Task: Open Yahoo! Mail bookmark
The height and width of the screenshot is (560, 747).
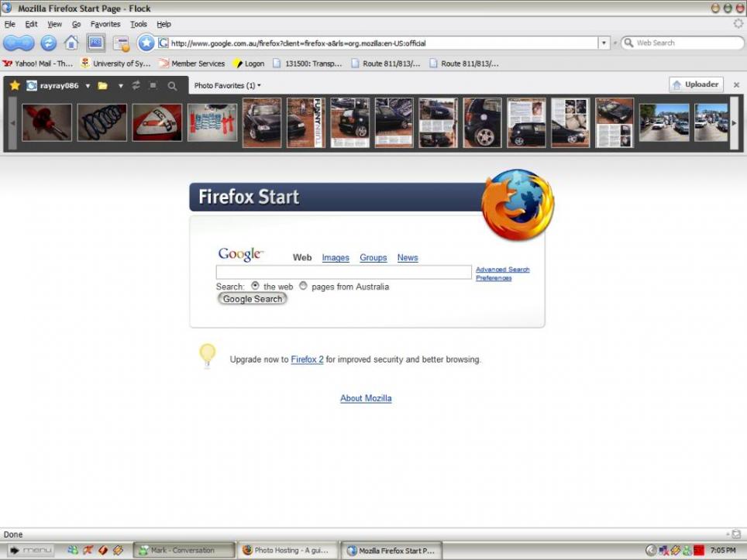Action: click(38, 64)
